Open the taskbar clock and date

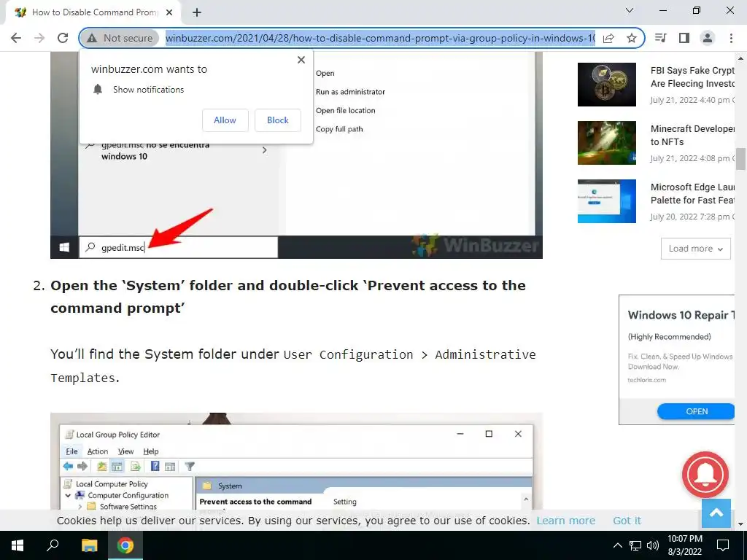tap(684, 545)
